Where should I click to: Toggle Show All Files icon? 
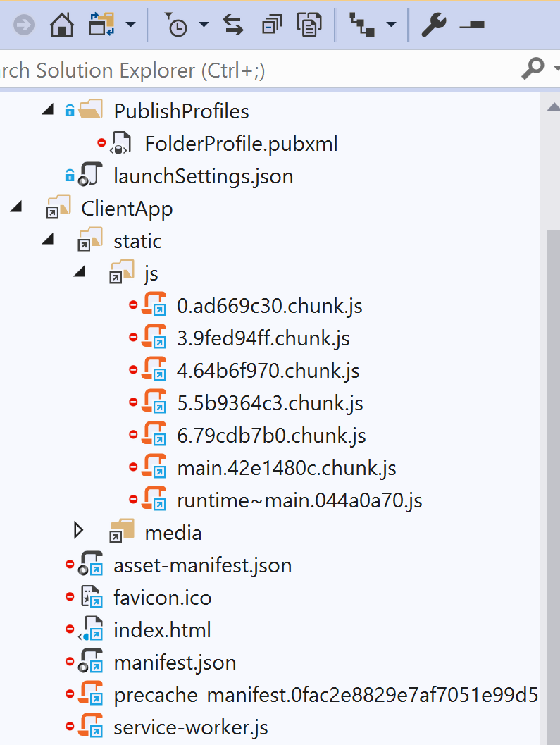pyautogui.click(x=309, y=25)
